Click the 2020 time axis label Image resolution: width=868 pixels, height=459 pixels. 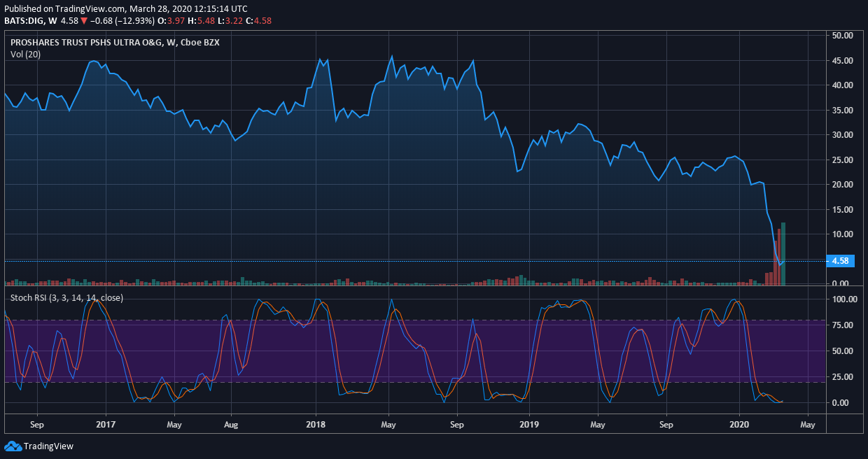740,424
